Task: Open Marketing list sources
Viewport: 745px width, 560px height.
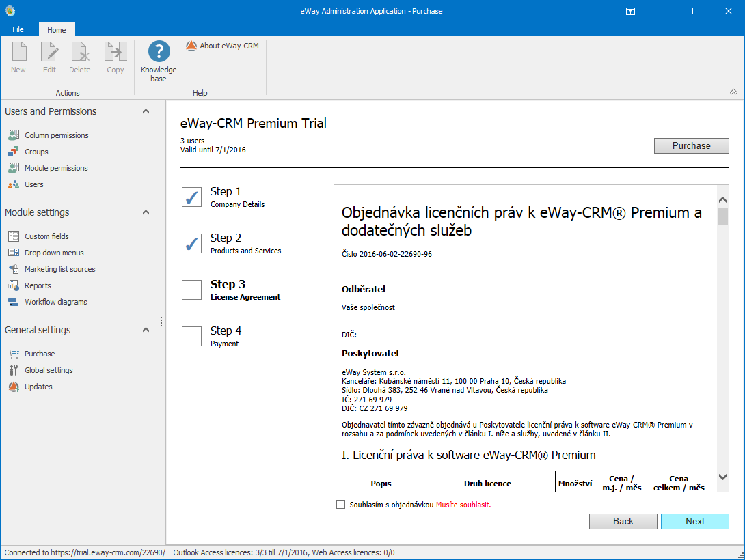Action: tap(52, 269)
